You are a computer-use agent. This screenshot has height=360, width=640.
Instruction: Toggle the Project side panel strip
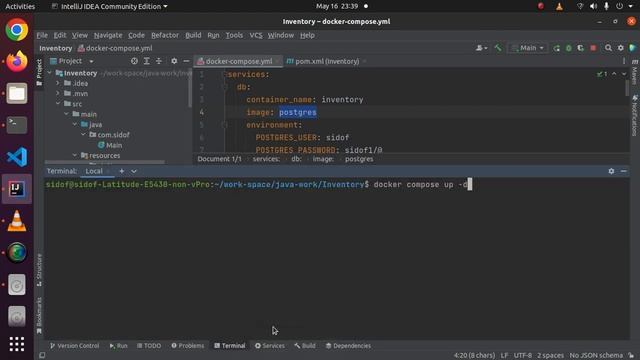39,73
